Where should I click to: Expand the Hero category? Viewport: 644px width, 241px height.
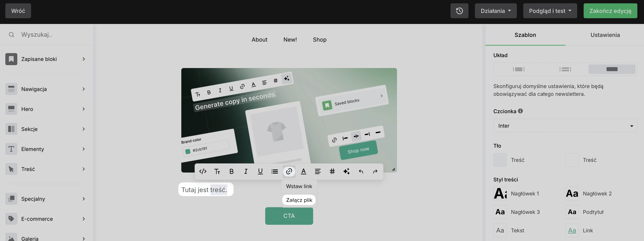point(84,109)
